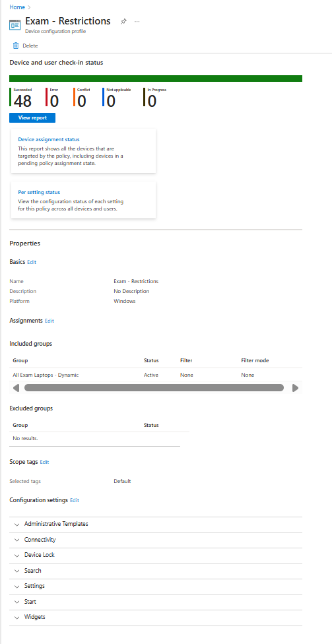
Task: Expand the Settings category
Action: tap(156, 587)
